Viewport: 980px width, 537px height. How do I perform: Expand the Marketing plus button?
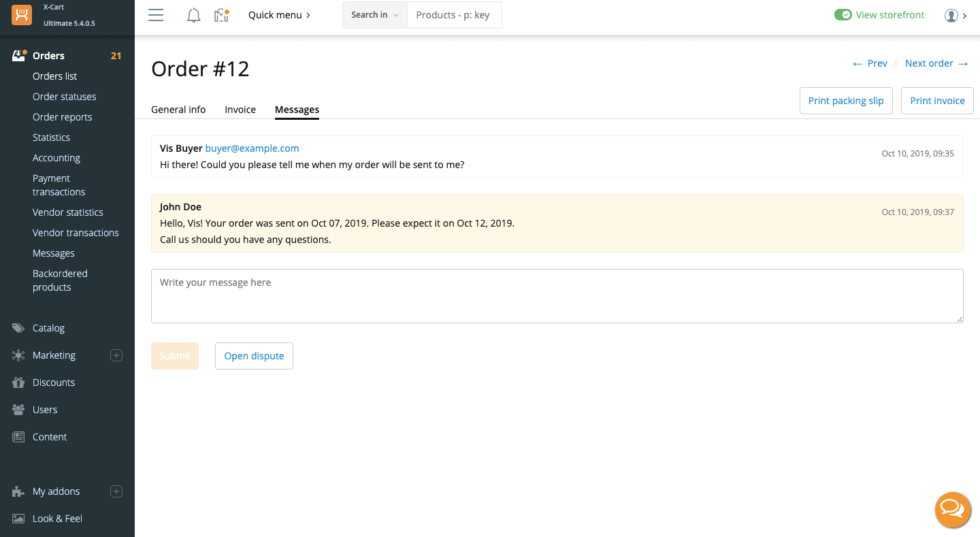pos(116,355)
